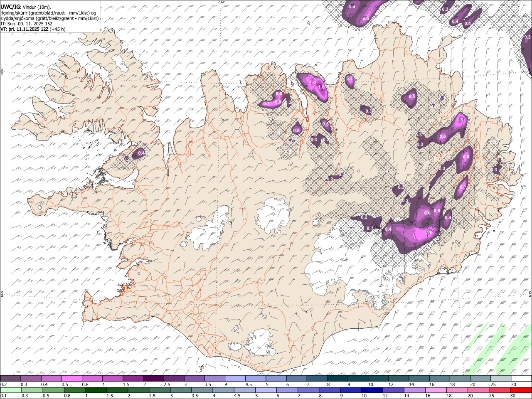Image resolution: width=532 pixels, height=399 pixels.
Task: Select the darkest green swatch labeled 1 on the rain scale
Action: [96, 390]
